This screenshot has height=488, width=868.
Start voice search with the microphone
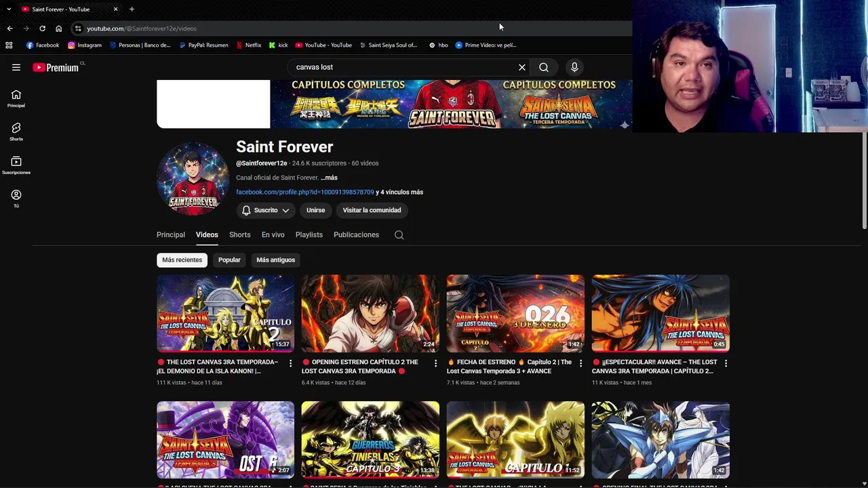574,67
